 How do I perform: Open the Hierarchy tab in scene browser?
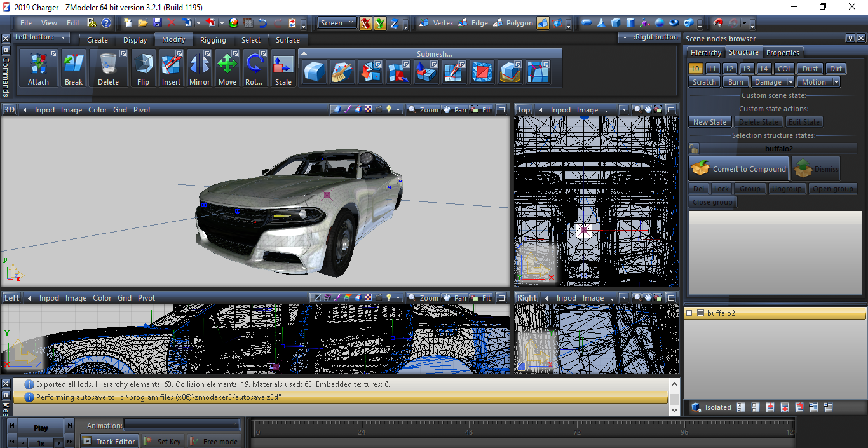tap(705, 53)
